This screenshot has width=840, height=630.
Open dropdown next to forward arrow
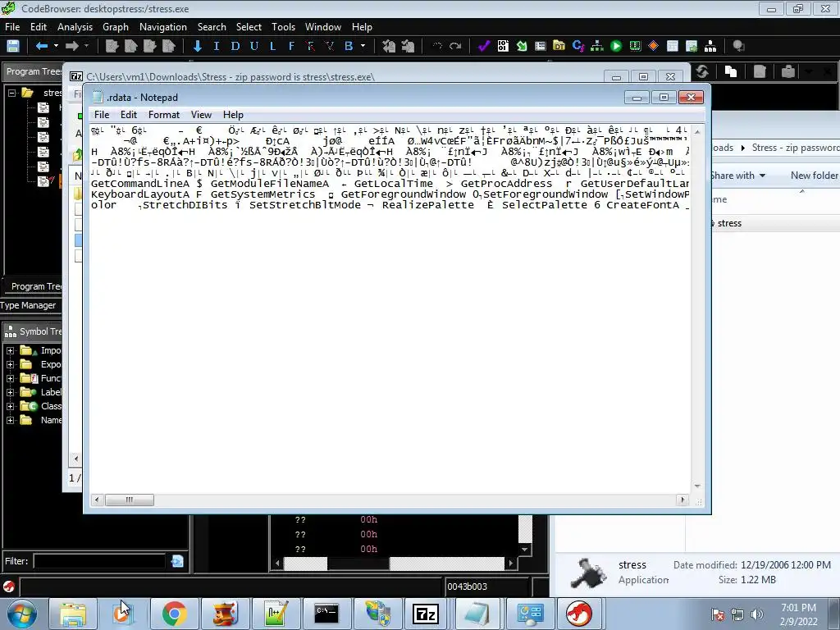[86, 46]
